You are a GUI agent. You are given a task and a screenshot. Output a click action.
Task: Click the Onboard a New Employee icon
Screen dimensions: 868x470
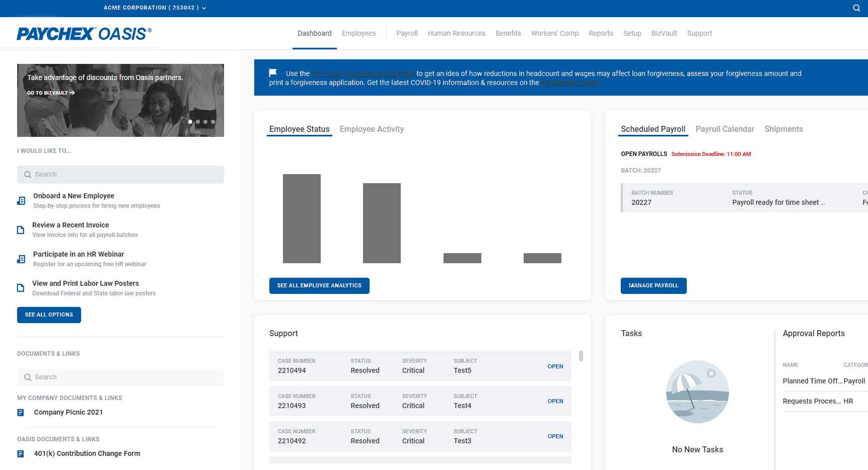pyautogui.click(x=21, y=201)
